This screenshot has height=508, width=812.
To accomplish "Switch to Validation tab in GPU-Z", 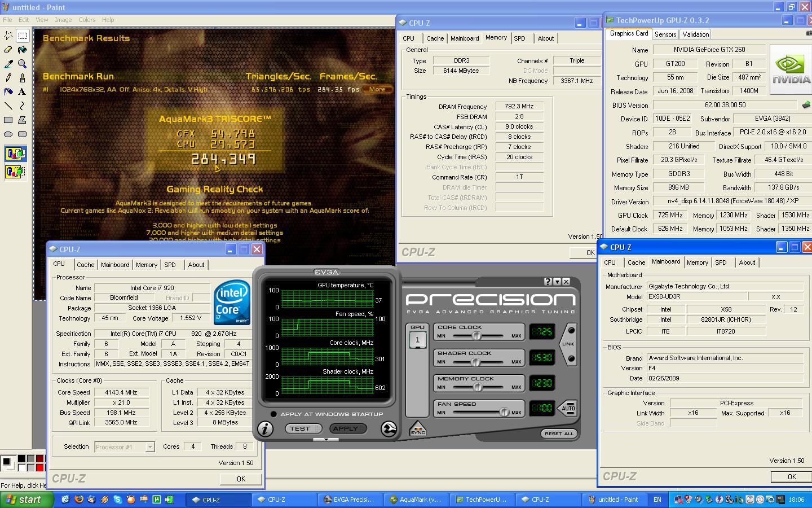I will [696, 34].
